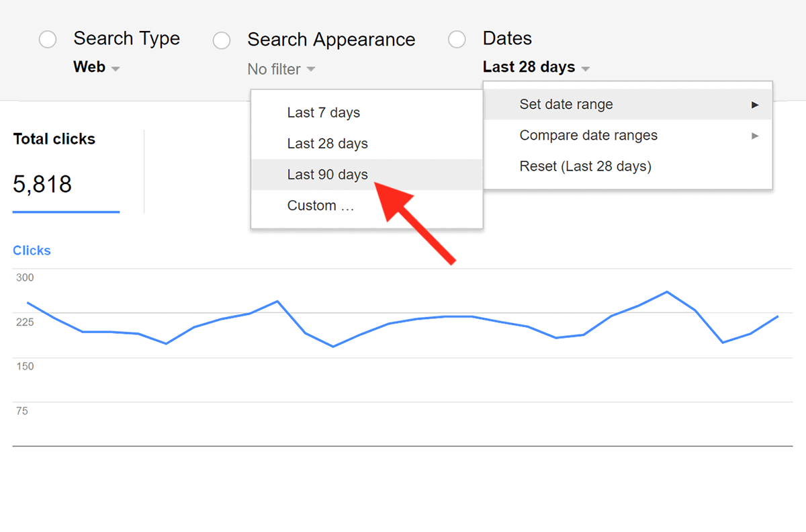806x532 pixels.
Task: Click the Total clicks metric card
Action: click(x=66, y=171)
